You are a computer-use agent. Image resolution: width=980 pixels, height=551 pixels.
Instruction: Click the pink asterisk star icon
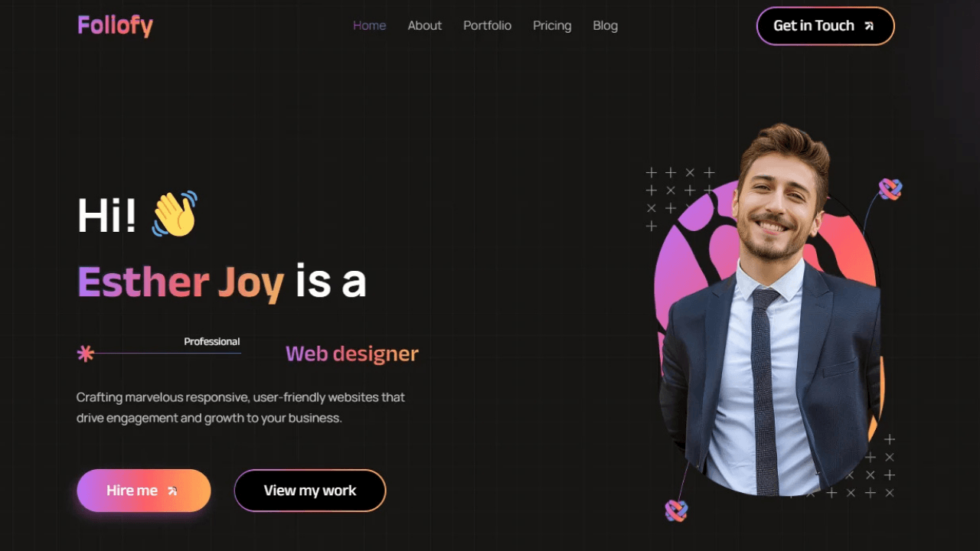coord(86,354)
